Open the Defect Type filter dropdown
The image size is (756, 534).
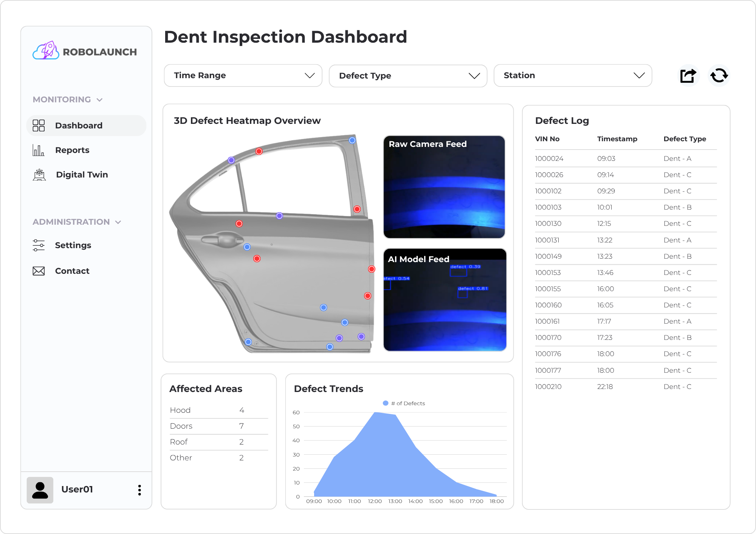(407, 76)
